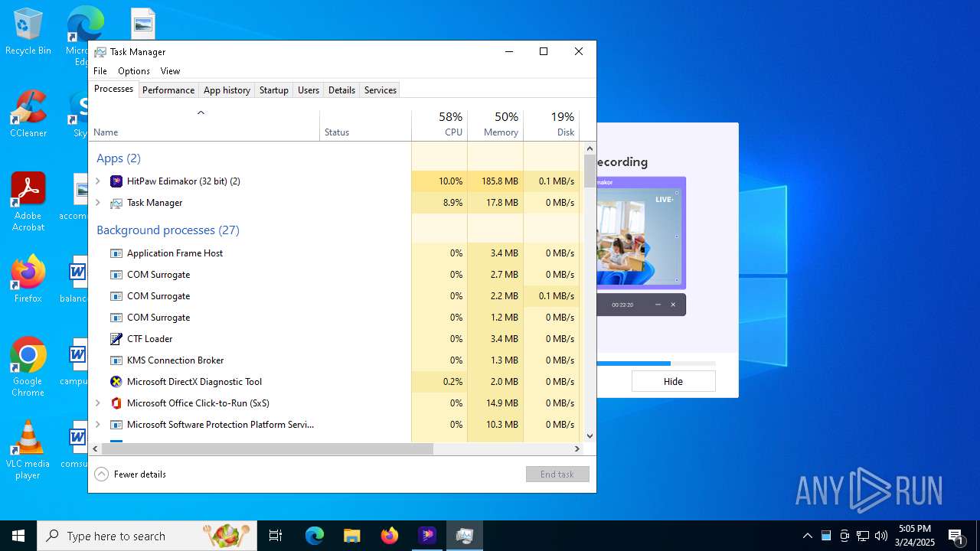Image resolution: width=980 pixels, height=551 pixels.
Task: Expand the HitPaw Edimakor process group
Action: pyautogui.click(x=97, y=181)
